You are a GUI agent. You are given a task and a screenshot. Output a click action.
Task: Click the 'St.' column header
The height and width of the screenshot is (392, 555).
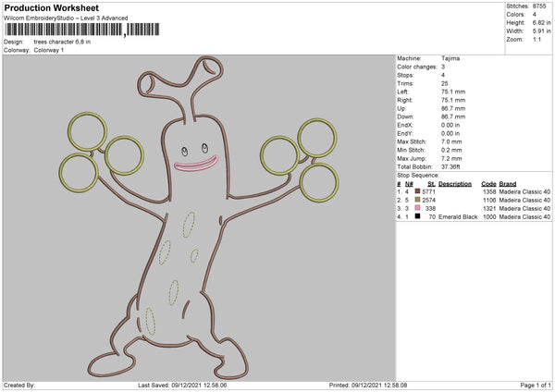431,184
